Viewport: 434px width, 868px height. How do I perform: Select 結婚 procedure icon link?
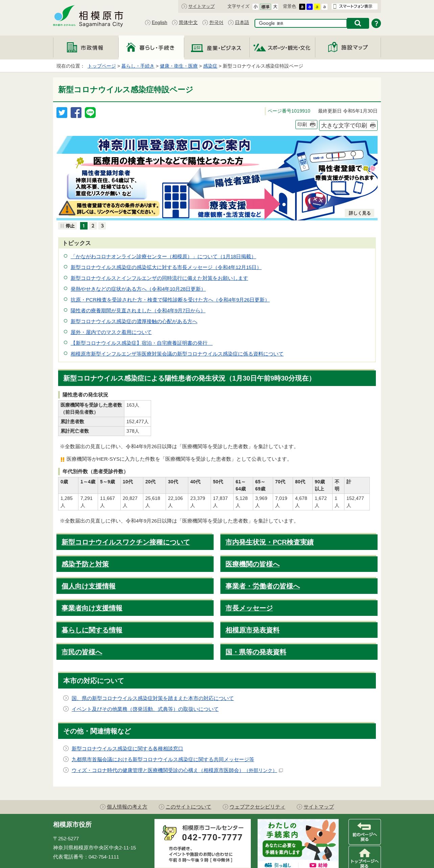point(319,865)
